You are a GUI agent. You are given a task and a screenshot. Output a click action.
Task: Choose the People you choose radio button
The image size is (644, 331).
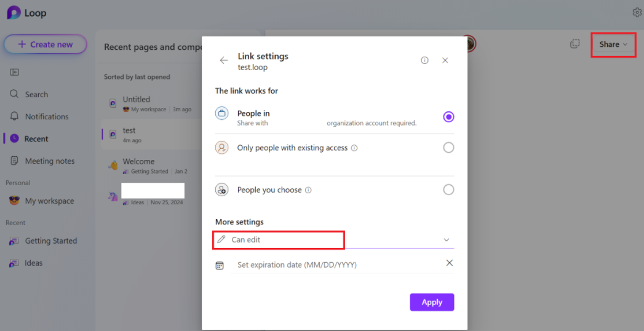pos(448,189)
